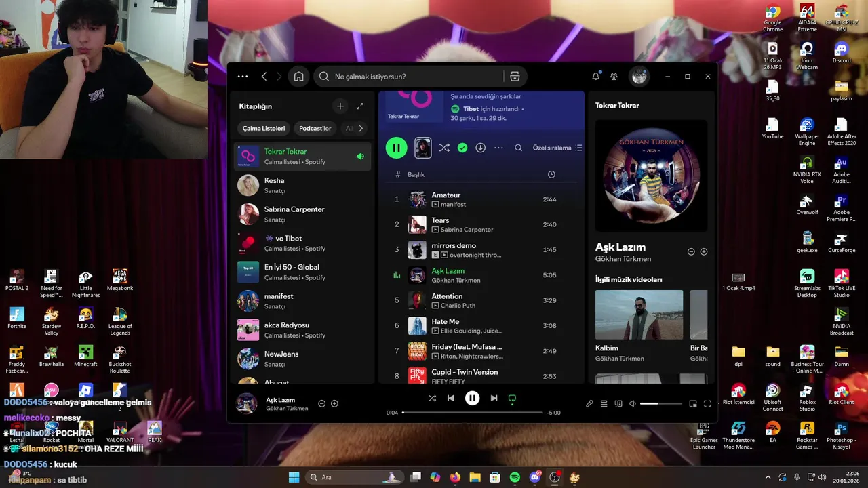Add Aşk Lazım via plus icon in panel
868x488 pixels.
704,251
